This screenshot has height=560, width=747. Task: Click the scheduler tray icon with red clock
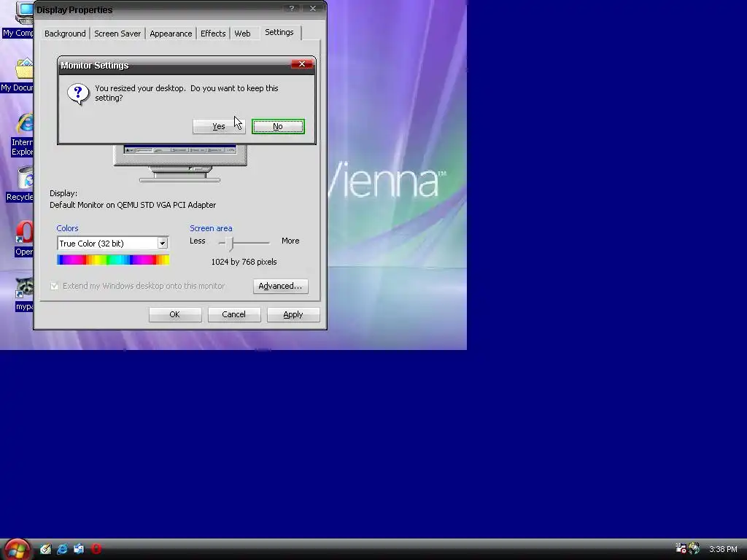tap(681, 548)
